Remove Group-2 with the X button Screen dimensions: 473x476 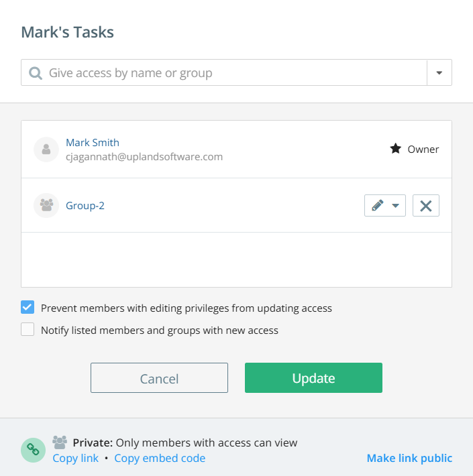pyautogui.click(x=425, y=206)
